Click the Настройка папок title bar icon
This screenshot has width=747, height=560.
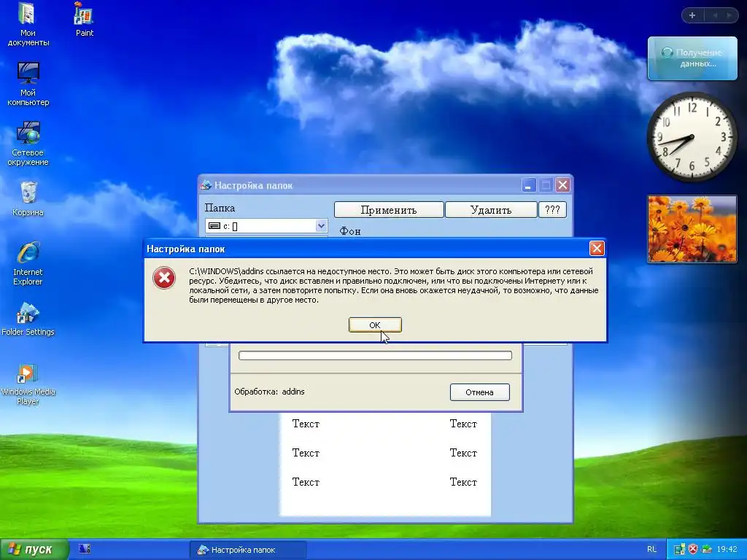(205, 185)
